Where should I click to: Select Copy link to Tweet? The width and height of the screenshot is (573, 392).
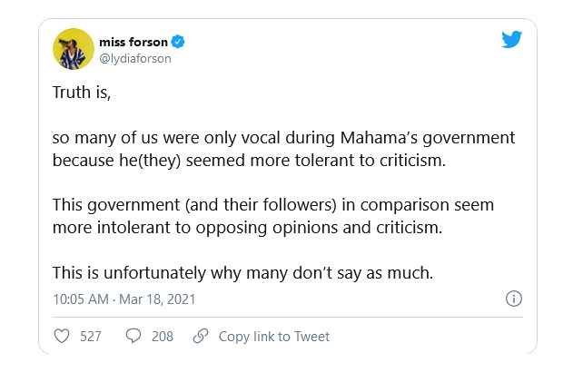point(274,336)
